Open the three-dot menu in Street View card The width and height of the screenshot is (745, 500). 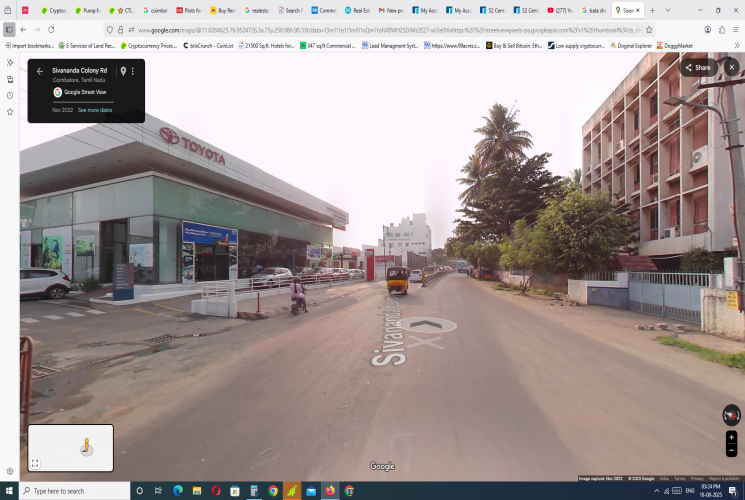click(133, 71)
